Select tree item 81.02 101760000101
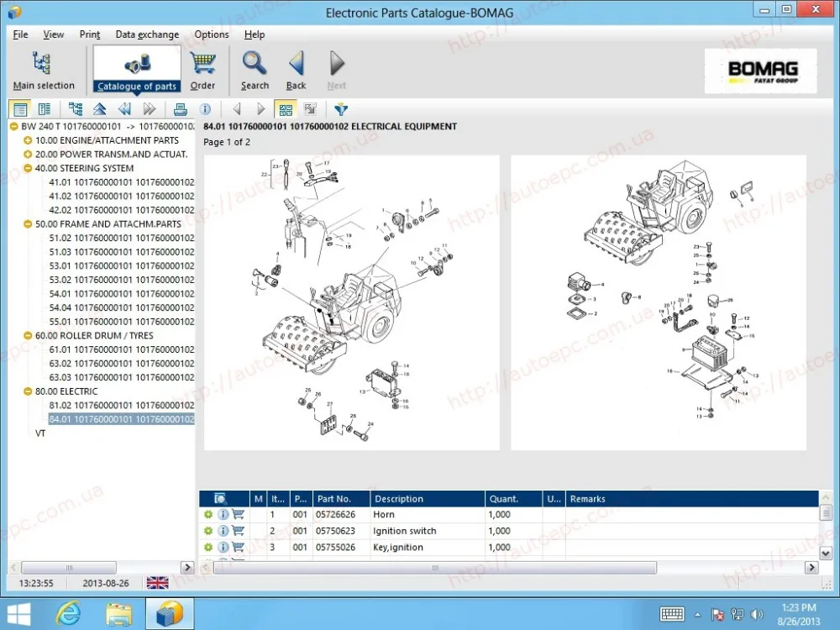This screenshot has height=630, width=840. [122, 405]
